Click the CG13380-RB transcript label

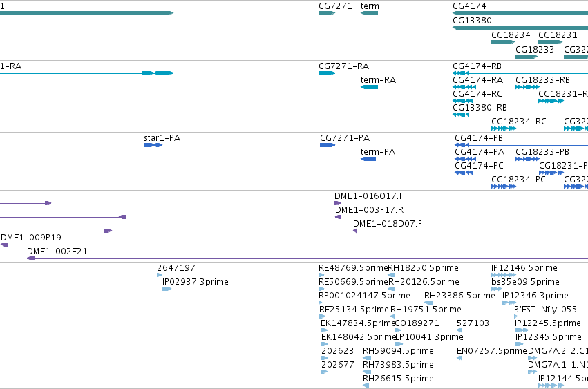tap(480, 108)
